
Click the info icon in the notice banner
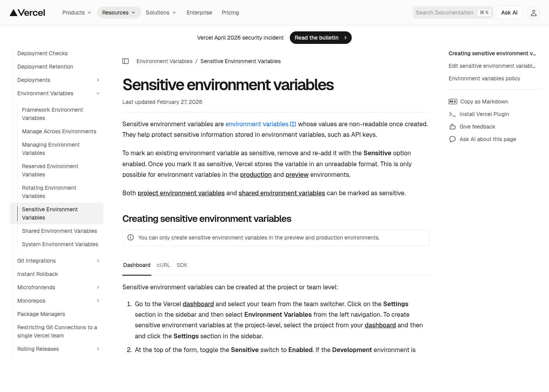tap(131, 238)
